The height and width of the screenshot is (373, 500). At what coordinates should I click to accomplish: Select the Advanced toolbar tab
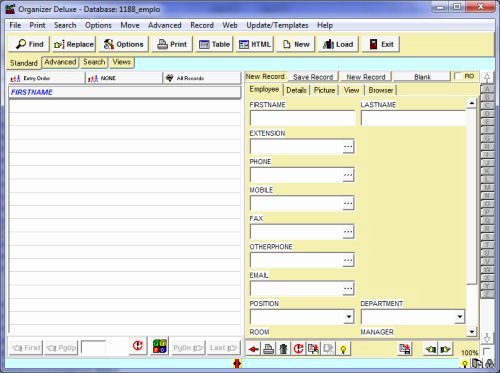[60, 62]
